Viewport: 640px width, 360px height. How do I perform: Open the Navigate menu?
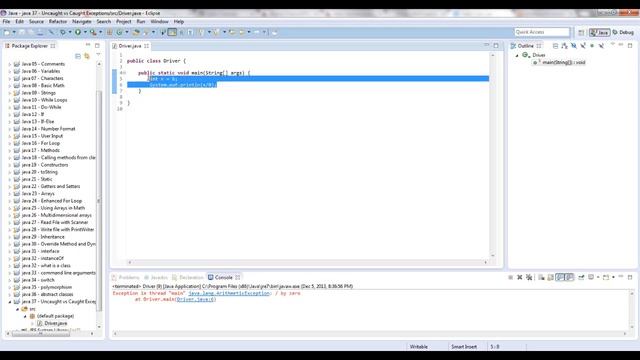(x=82, y=22)
